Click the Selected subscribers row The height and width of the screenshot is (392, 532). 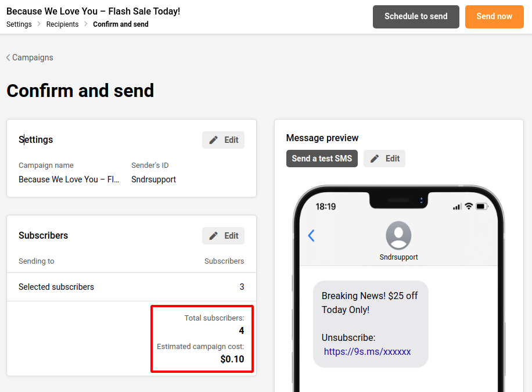click(x=131, y=287)
